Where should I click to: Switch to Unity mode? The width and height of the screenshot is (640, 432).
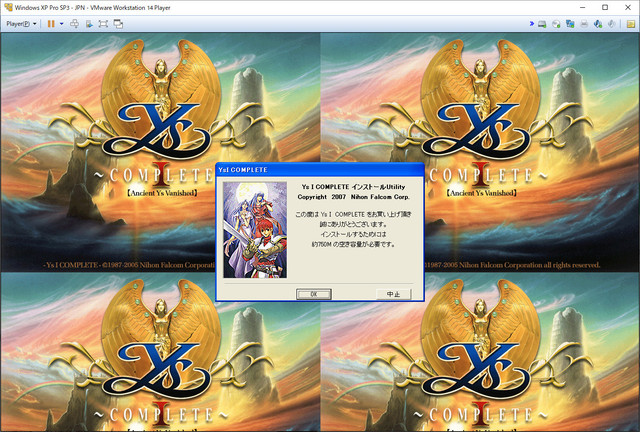(x=118, y=24)
